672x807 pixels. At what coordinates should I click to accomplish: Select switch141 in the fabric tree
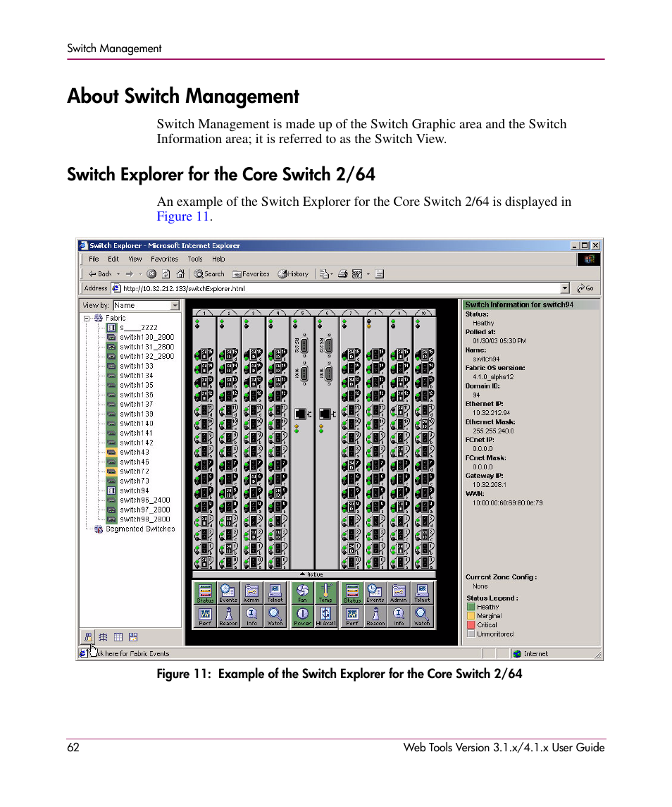point(137,433)
